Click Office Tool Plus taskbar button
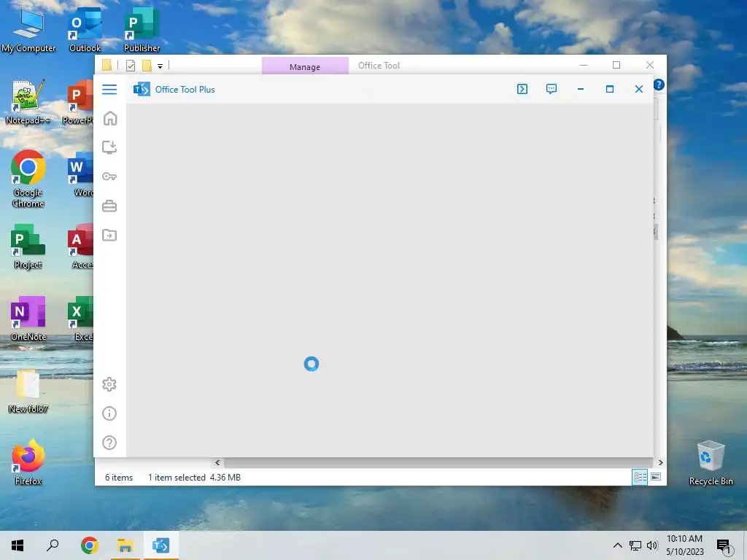This screenshot has width=747, height=560. [x=161, y=545]
